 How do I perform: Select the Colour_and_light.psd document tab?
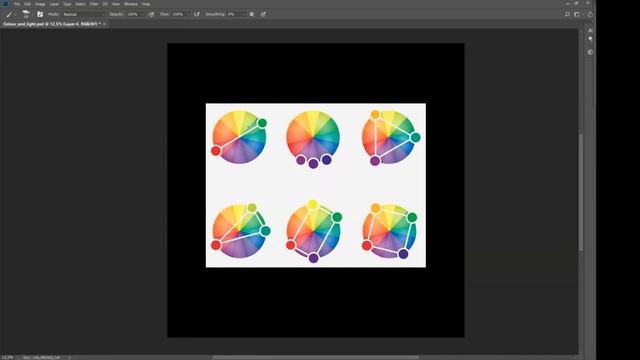(x=51, y=24)
